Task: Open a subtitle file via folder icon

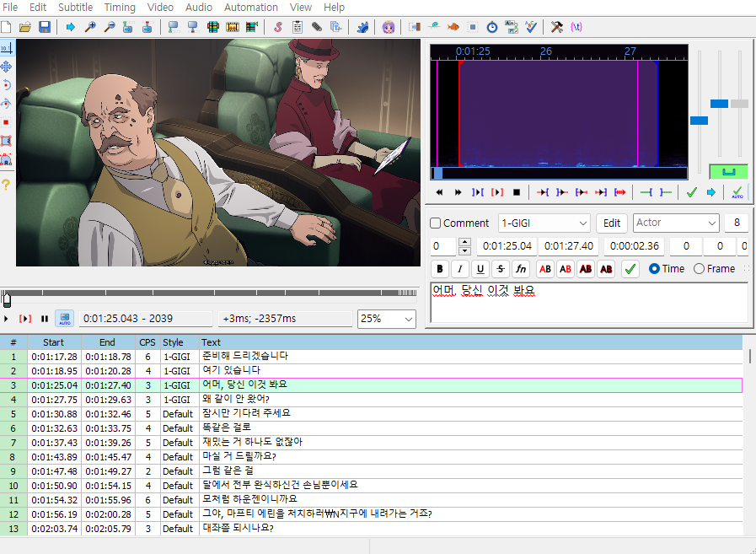Action: click(25, 27)
